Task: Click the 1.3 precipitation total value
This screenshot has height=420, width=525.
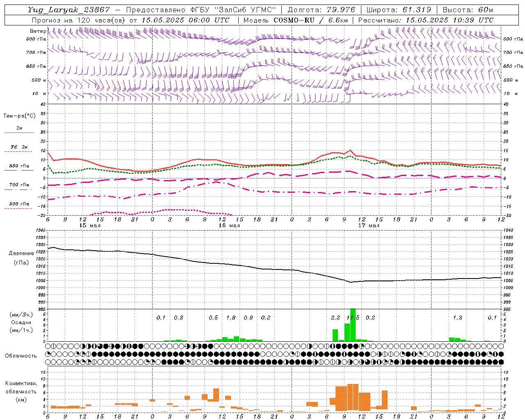Action: coord(457,317)
